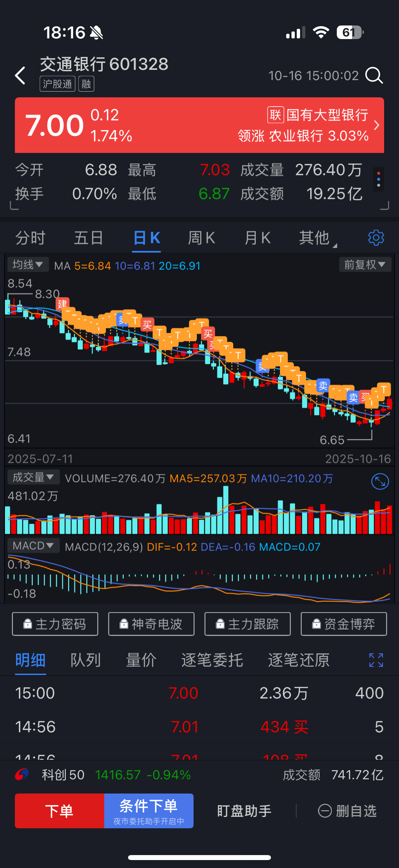Switch to 队列 tab
399x868 pixels.
click(x=86, y=660)
